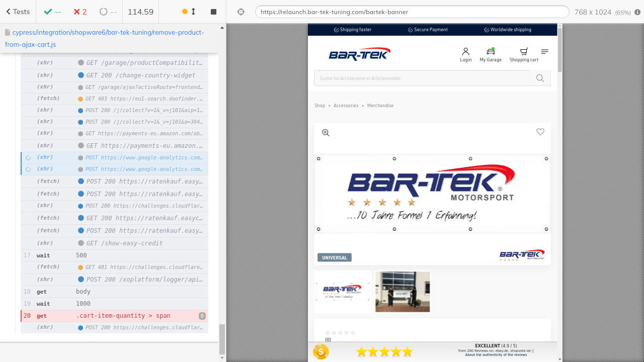Click the search magnifier button
The height and width of the screenshot is (362, 644).
(540, 78)
